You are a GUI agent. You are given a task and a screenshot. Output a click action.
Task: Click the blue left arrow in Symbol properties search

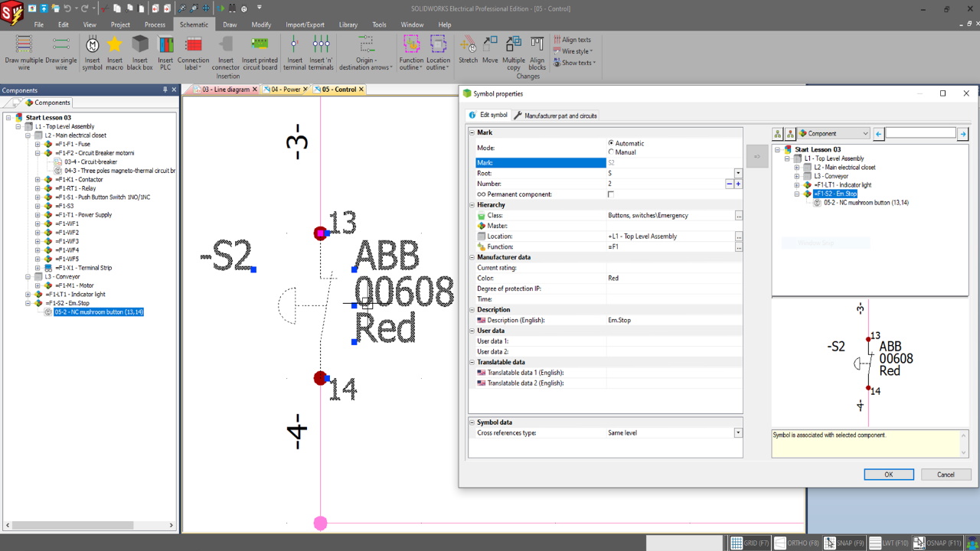pos(878,133)
